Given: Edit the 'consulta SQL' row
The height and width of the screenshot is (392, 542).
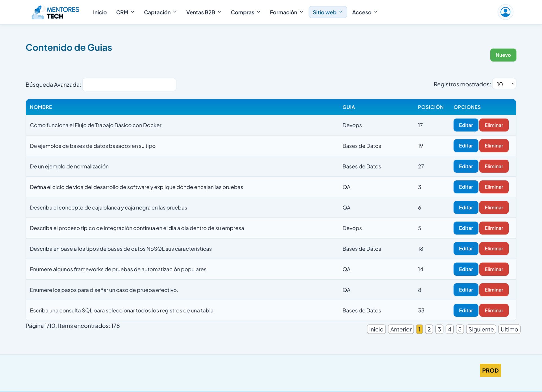Looking at the screenshot, I should tap(465, 311).
